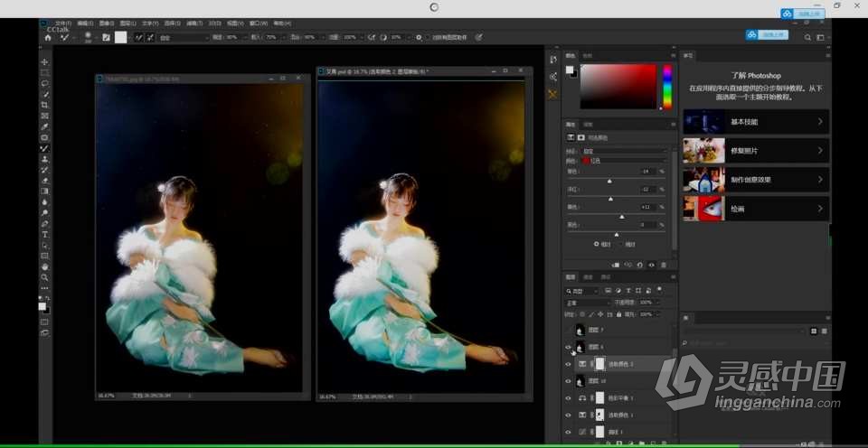Open the 修复照片 tutorial
Viewport: 868px width, 448px height.
tap(756, 151)
